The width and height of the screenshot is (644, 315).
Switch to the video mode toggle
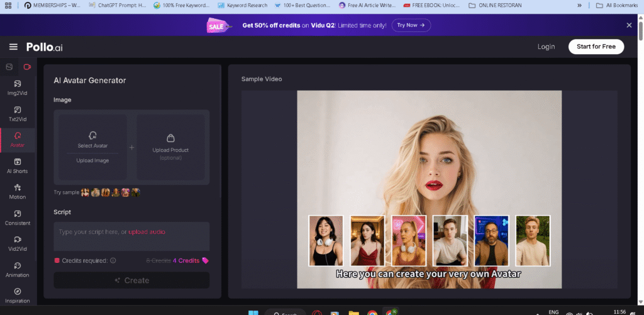27,67
